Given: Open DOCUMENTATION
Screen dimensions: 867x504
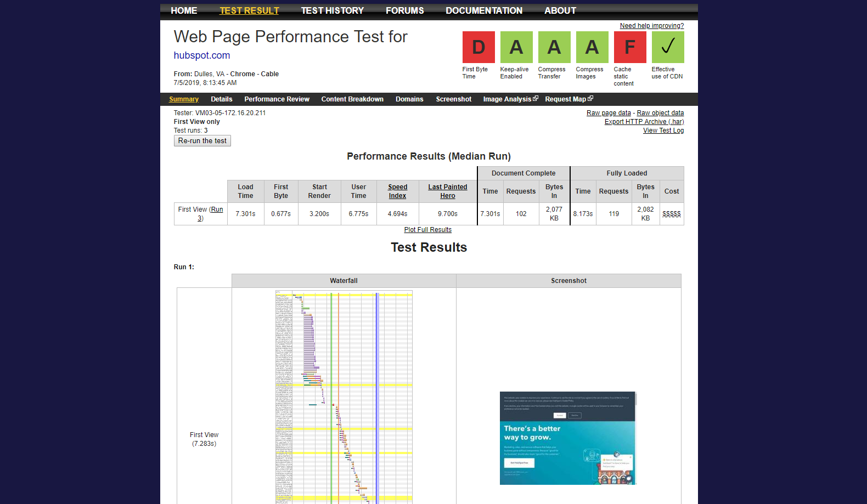Looking at the screenshot, I should coord(484,10).
